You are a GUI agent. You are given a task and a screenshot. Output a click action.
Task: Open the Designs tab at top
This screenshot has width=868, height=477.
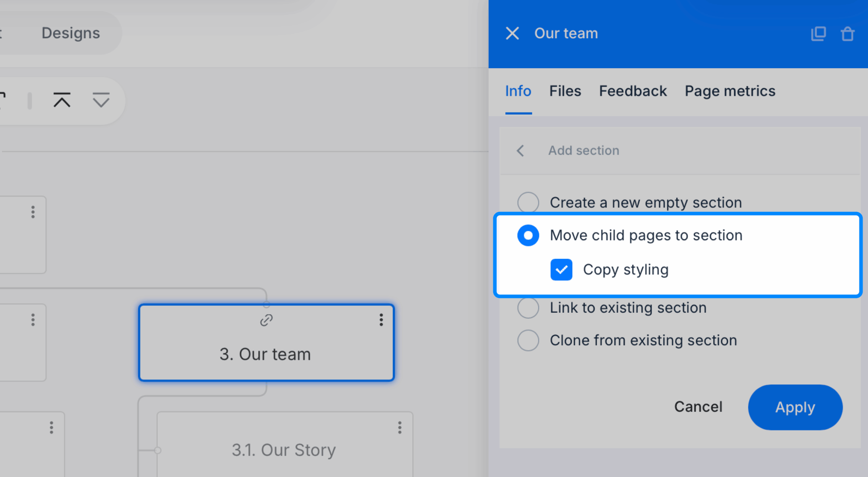pos(71,33)
